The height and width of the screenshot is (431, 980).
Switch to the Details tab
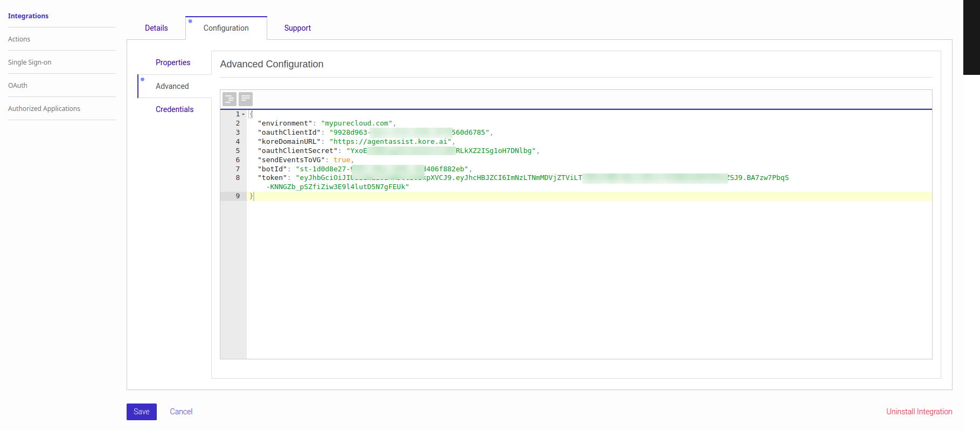(x=156, y=28)
